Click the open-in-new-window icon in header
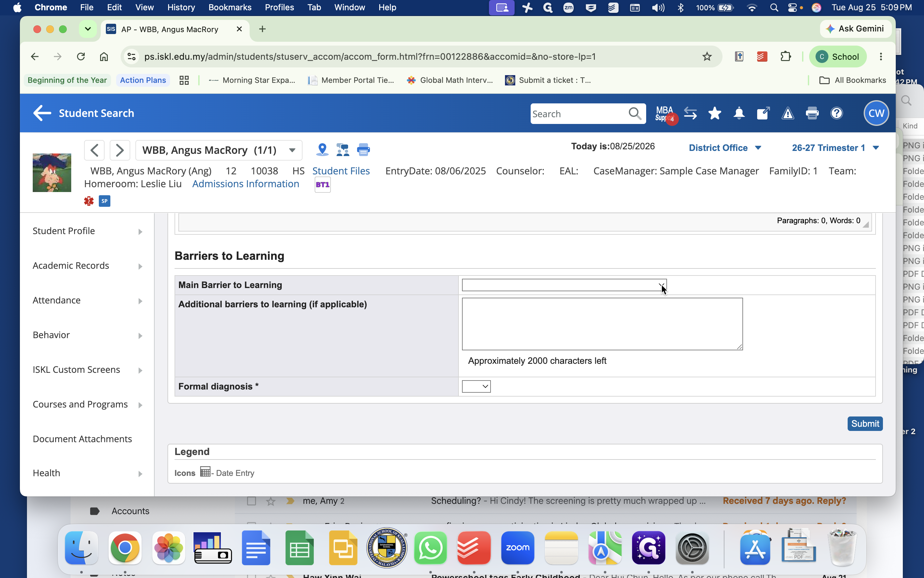924x578 pixels. [763, 113]
